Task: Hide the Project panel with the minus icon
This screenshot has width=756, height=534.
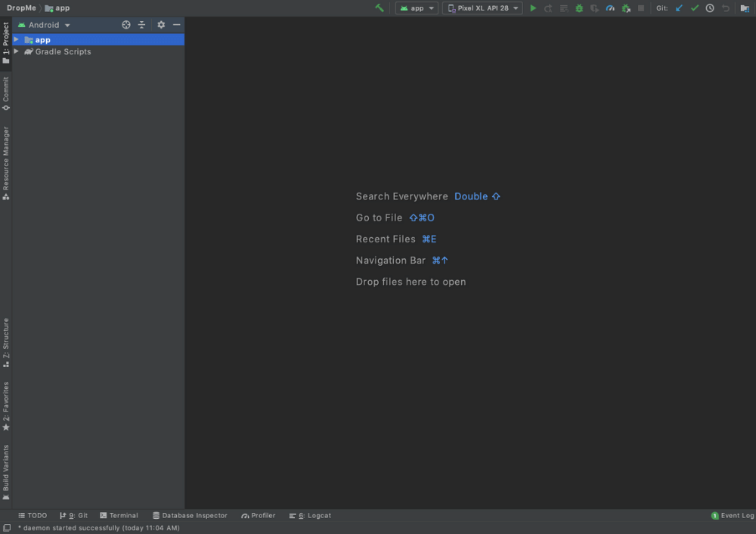Action: [x=176, y=25]
